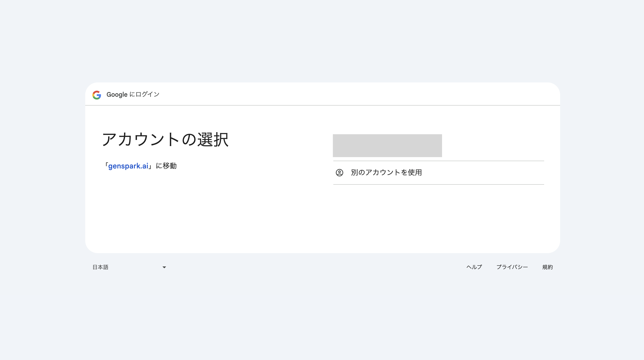Click the Google にログイン header text
The image size is (644, 360).
pyautogui.click(x=133, y=94)
